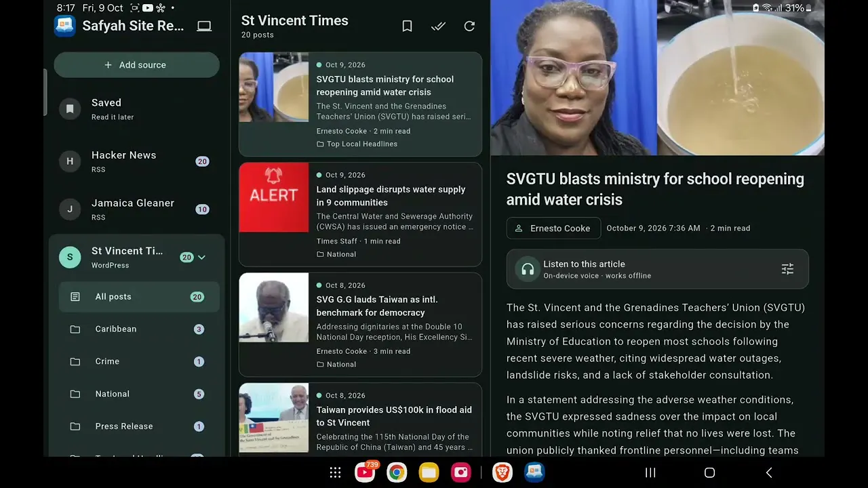This screenshot has width=868, height=488.
Task: Refresh the St Vincent Times feed
Action: (x=469, y=26)
